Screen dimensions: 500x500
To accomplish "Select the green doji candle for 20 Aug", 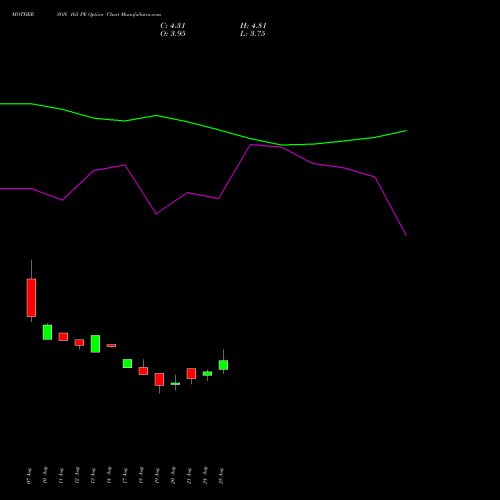I will tap(175, 384).
